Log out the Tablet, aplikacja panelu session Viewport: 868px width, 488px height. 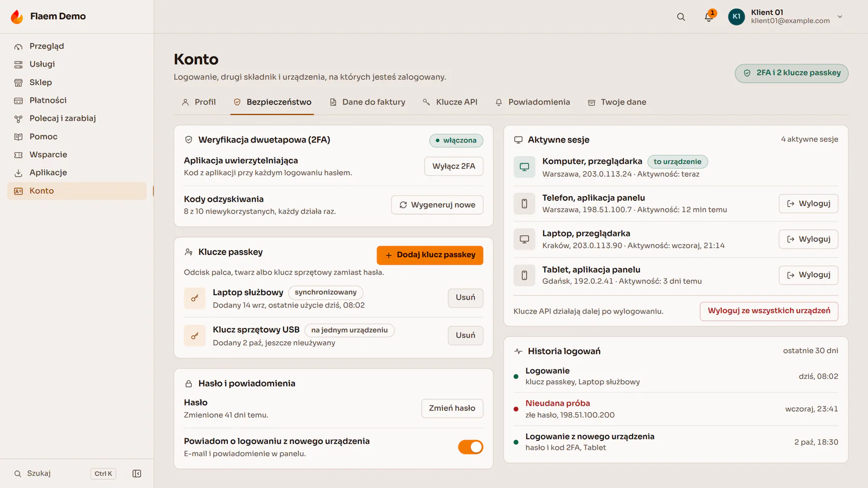click(808, 275)
